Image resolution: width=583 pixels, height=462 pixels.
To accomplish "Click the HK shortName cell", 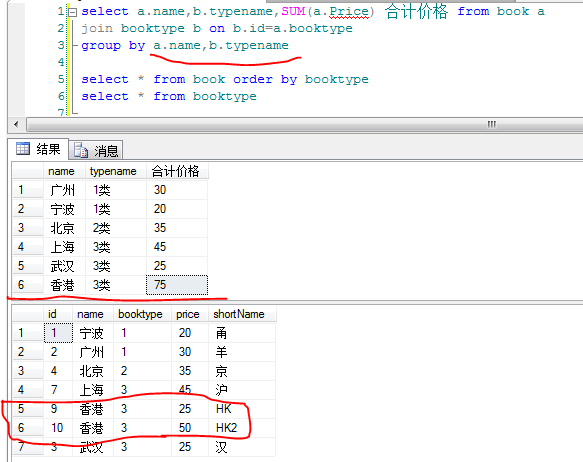I will tap(242, 409).
